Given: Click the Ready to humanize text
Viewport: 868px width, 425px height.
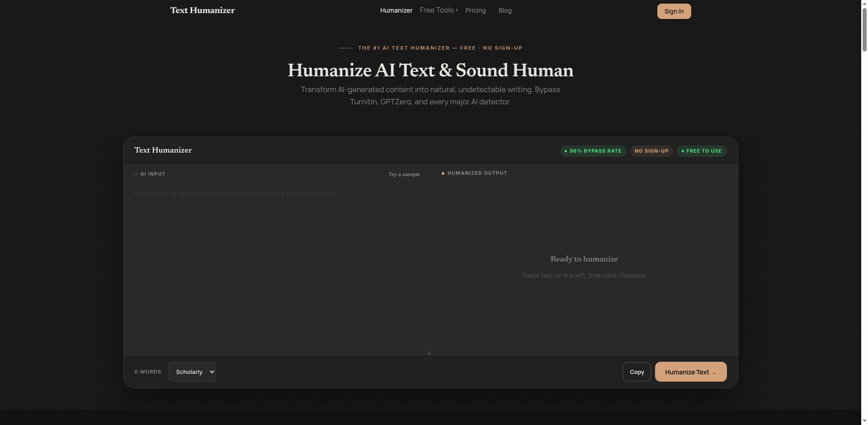Looking at the screenshot, I should [x=584, y=259].
